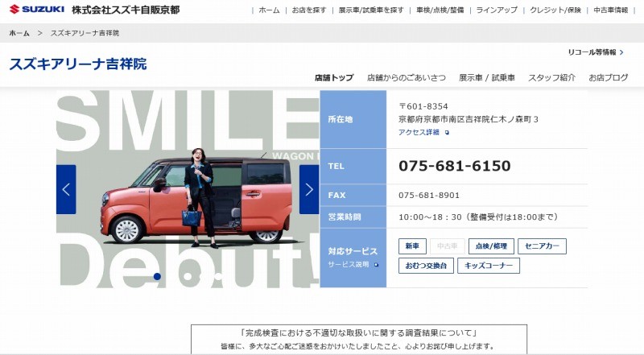Image resolution: width=644 pixels, height=355 pixels.
Task: Click fax number 075-681-8901
Action: click(x=429, y=195)
